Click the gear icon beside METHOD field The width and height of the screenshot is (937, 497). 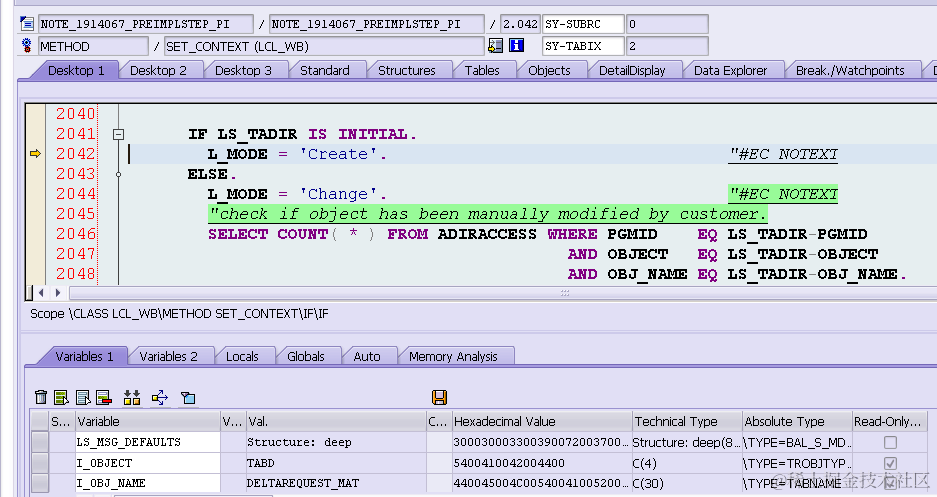pyautogui.click(x=27, y=45)
